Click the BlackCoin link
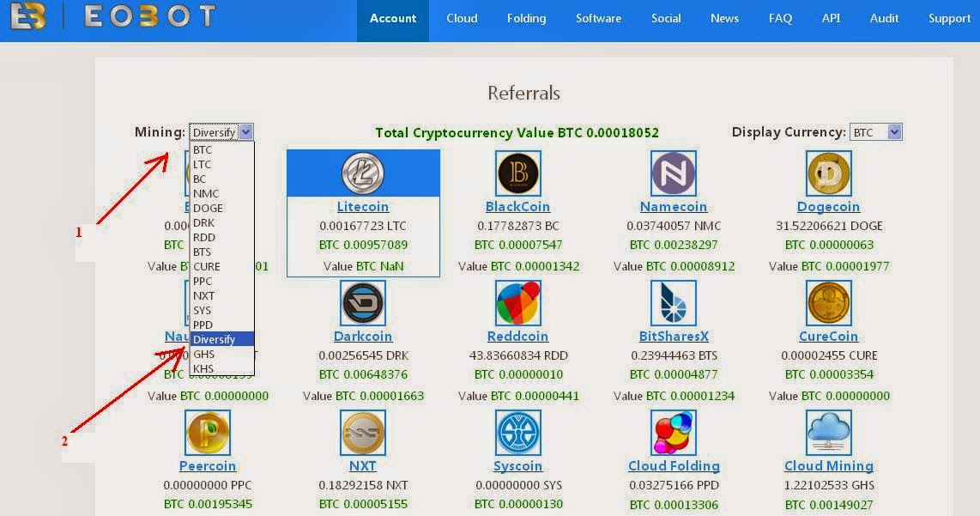This screenshot has height=516, width=980. click(x=518, y=207)
